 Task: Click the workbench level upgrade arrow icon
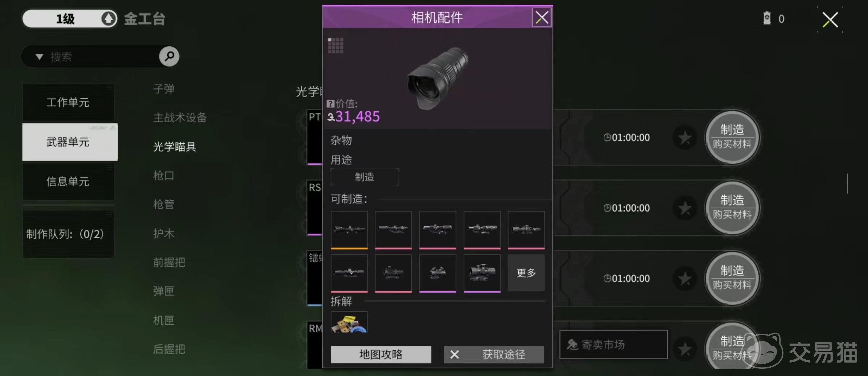click(109, 18)
